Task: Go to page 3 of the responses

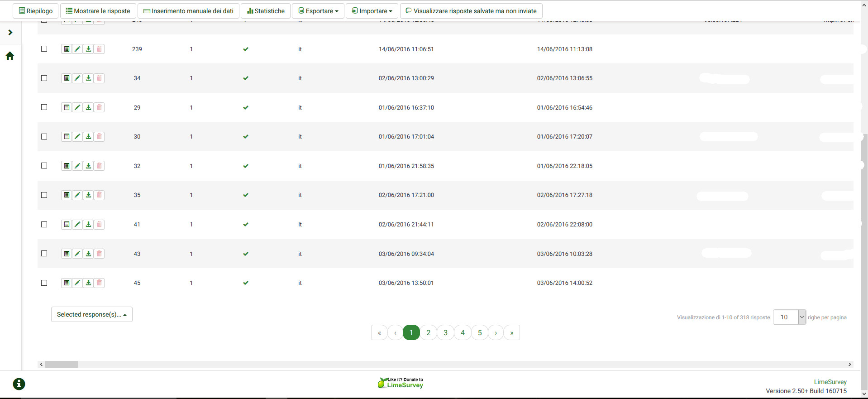Action: click(445, 332)
